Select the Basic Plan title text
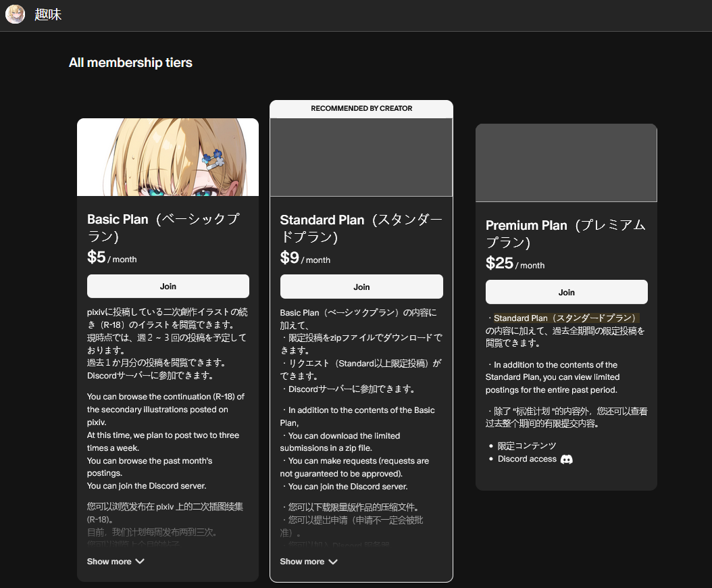 click(x=163, y=228)
